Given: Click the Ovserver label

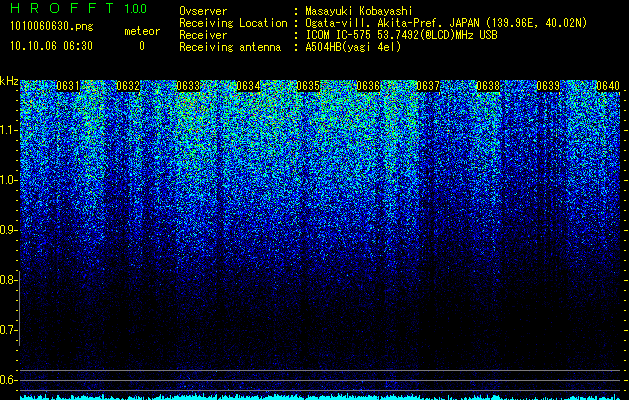Looking at the screenshot, I should coord(203,11).
